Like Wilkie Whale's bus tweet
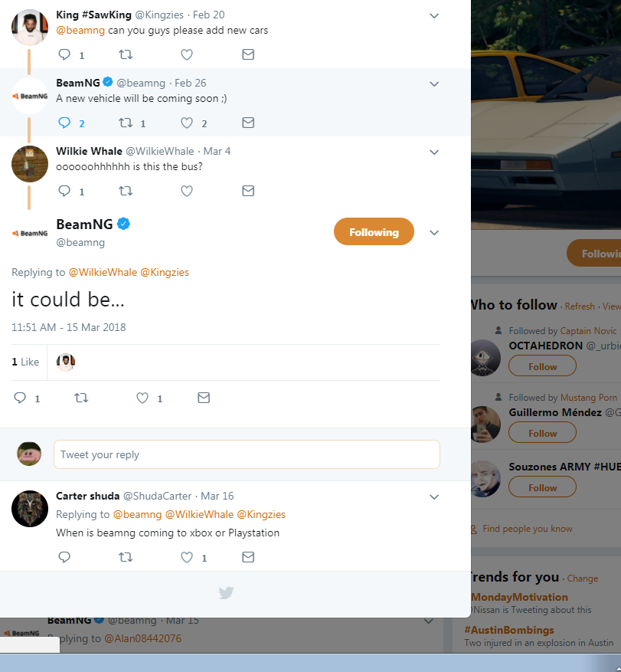Screen dimensions: 621x672 [186, 191]
